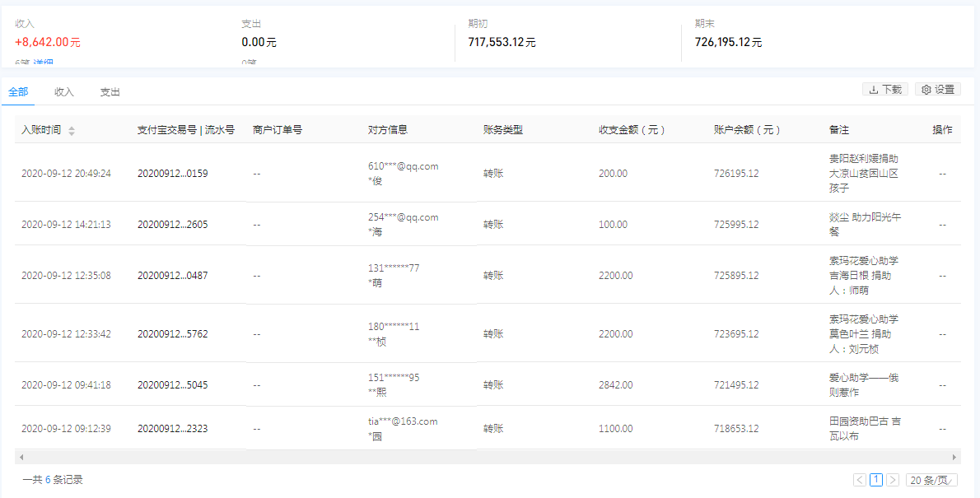Open the 详细 link under 收入 total
This screenshot has width=980, height=498.
(44, 63)
